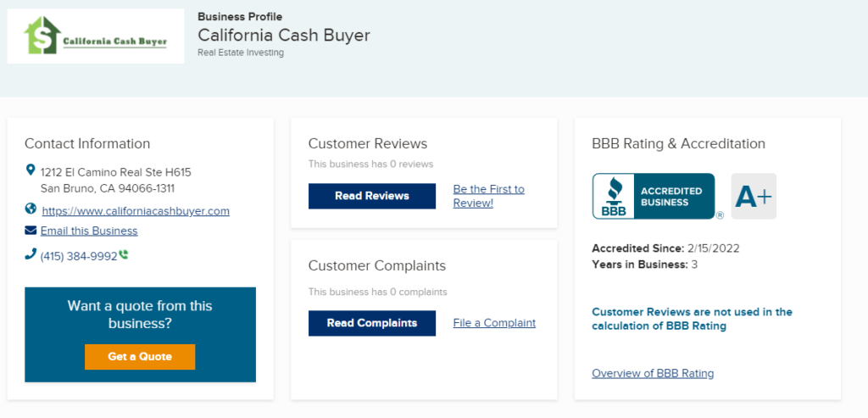Click the California Cash Buyer logo image

coord(95,36)
